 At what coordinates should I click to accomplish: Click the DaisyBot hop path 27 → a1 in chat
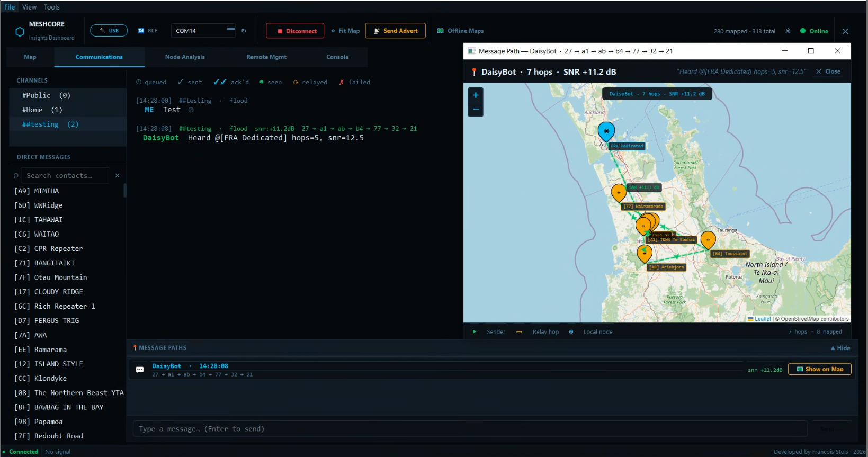pyautogui.click(x=314, y=129)
